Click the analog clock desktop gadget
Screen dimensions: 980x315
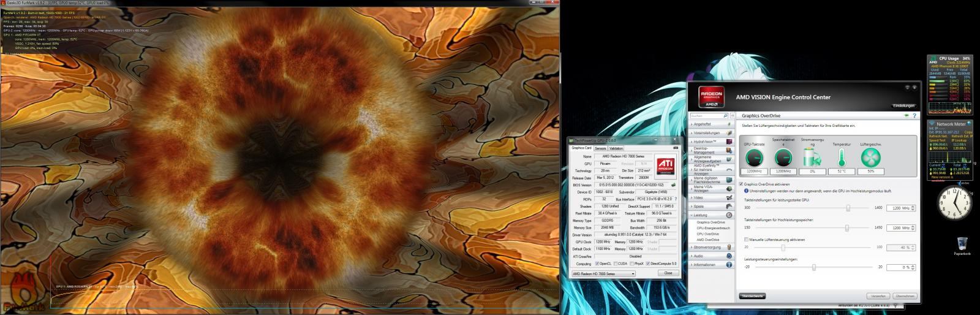tap(954, 203)
